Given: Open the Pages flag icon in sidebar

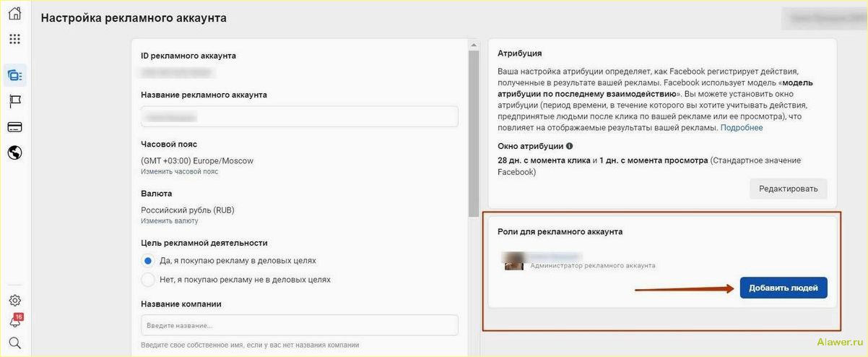Looking at the screenshot, I should [x=14, y=100].
